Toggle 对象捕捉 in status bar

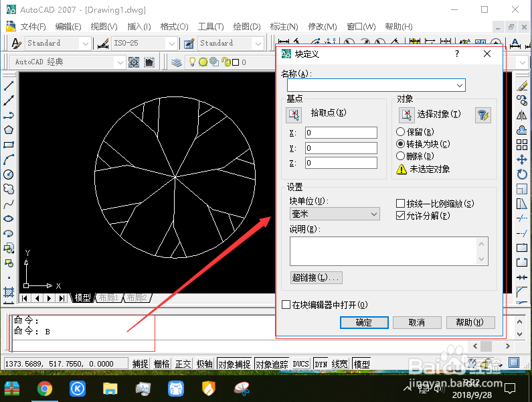234,364
